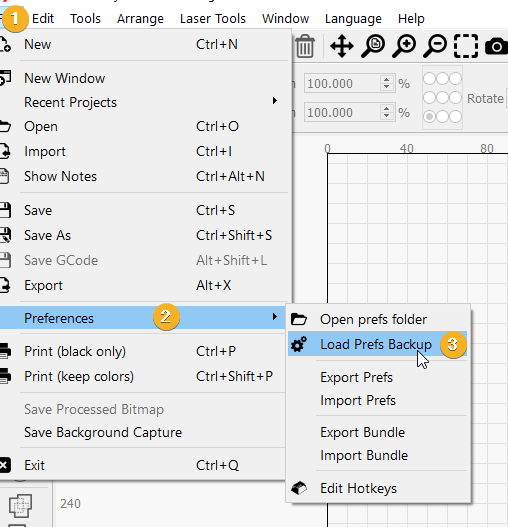Click the zoom in magnifier icon
Image resolution: width=508 pixels, height=527 pixels.
404,46
